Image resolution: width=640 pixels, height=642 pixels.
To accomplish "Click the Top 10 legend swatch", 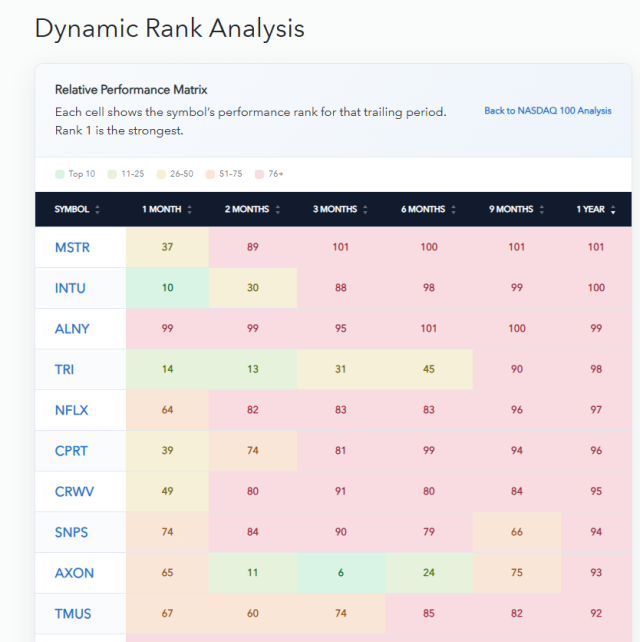I will (x=60, y=174).
